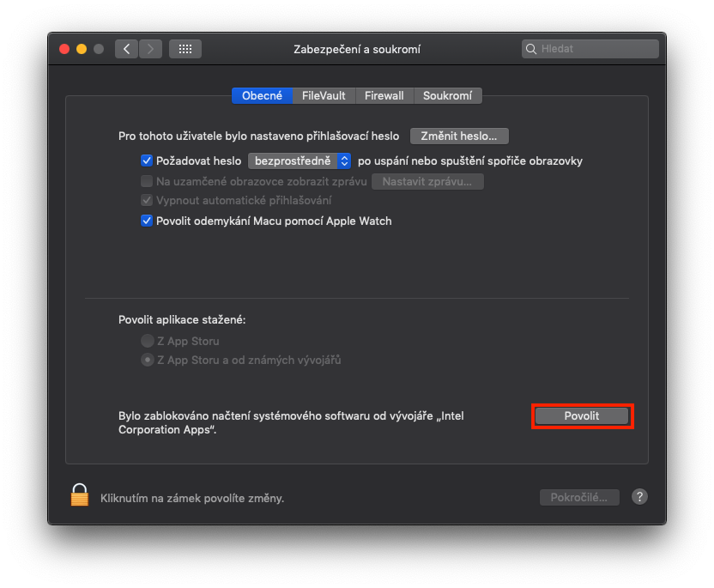The height and width of the screenshot is (588, 714).
Task: Show all preferences grid icon
Action: coord(185,49)
